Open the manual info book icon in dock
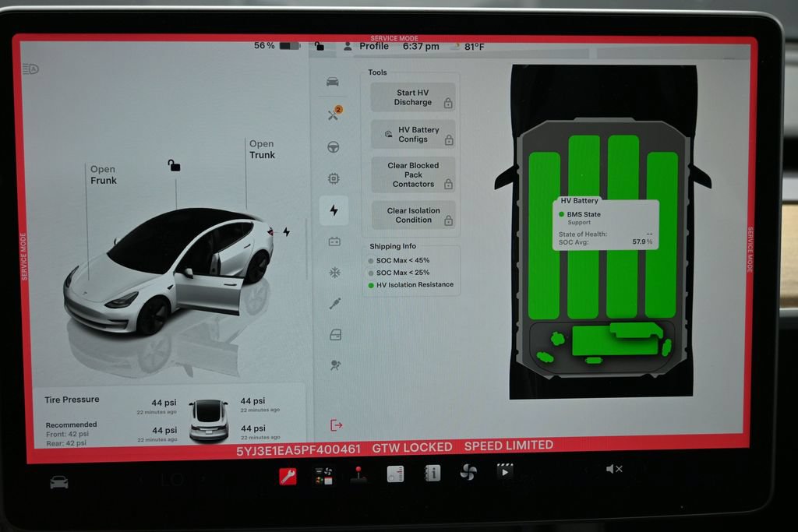 pos(432,473)
